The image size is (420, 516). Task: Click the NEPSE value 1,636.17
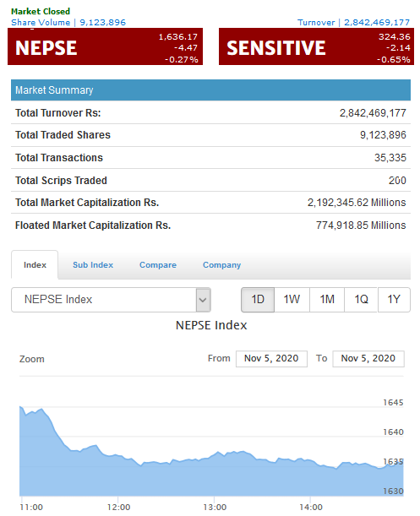178,36
